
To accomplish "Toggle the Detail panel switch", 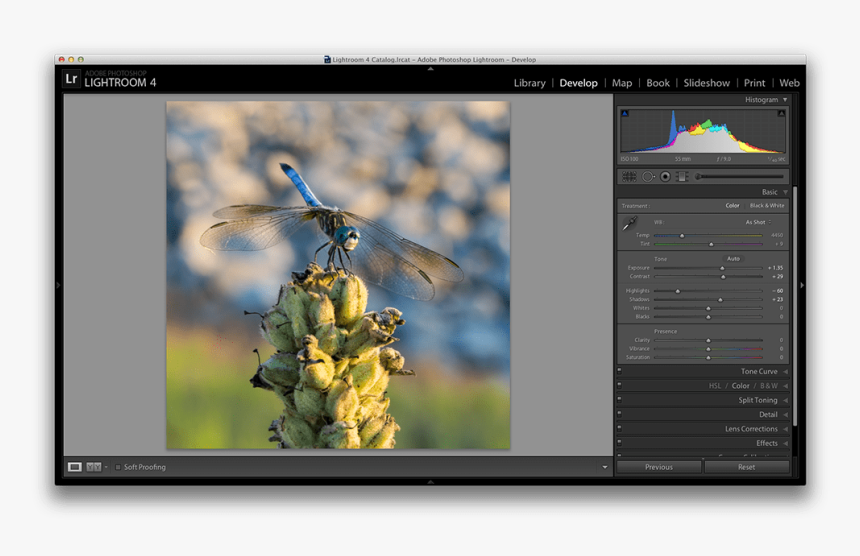I will pos(619,414).
